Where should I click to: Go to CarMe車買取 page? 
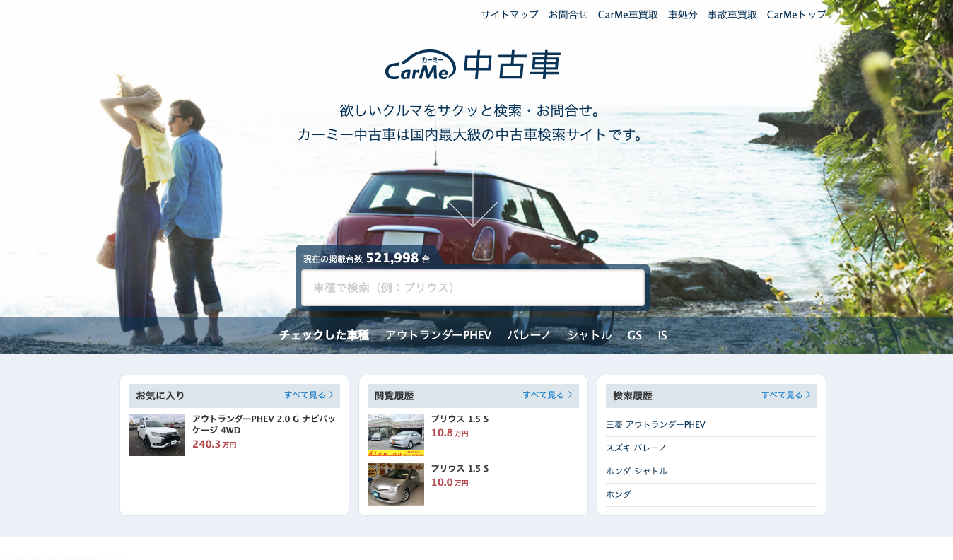click(628, 14)
